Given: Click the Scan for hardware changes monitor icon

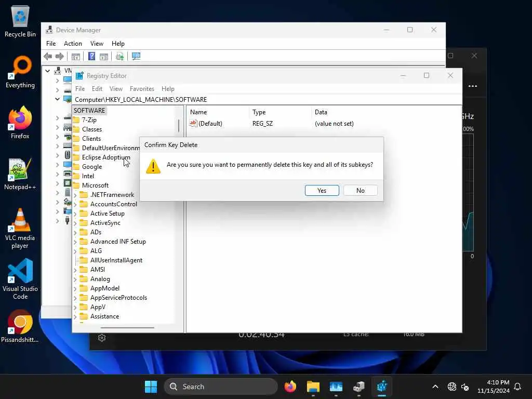Looking at the screenshot, I should [136, 56].
